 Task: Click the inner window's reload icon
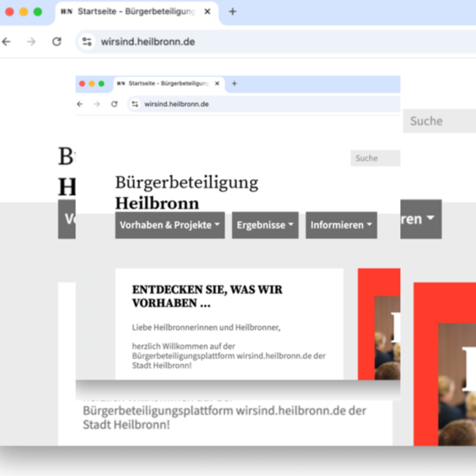(114, 104)
